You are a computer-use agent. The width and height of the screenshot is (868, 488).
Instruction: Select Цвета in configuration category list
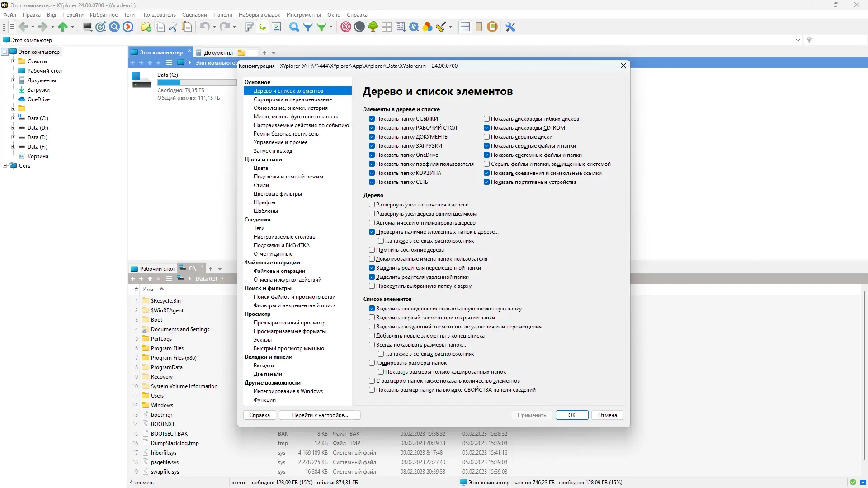coord(261,168)
